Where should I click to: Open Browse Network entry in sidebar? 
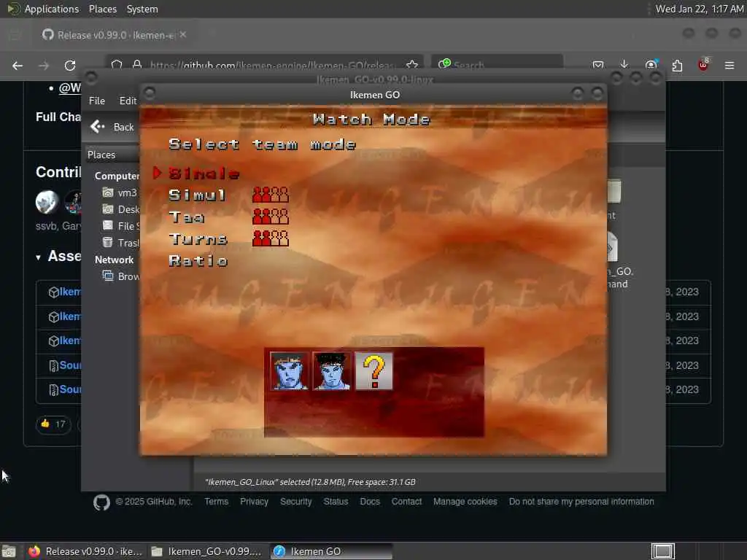pyautogui.click(x=121, y=276)
